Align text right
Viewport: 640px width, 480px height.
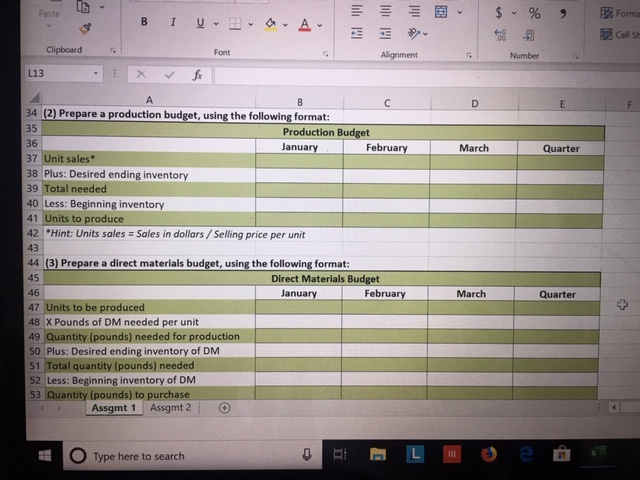coord(414,11)
